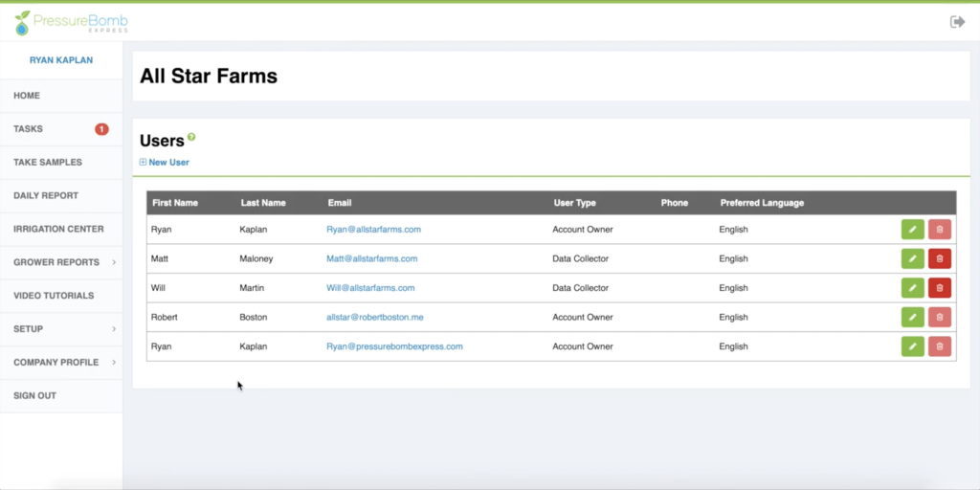
Task: Click the Ryan Kaplan name in sidebar header
Action: 61,59
